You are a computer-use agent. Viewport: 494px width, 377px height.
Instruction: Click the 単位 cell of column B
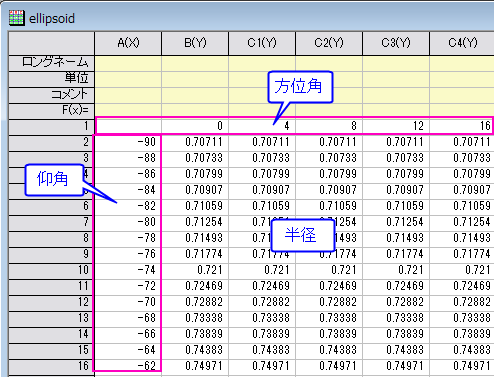195,79
